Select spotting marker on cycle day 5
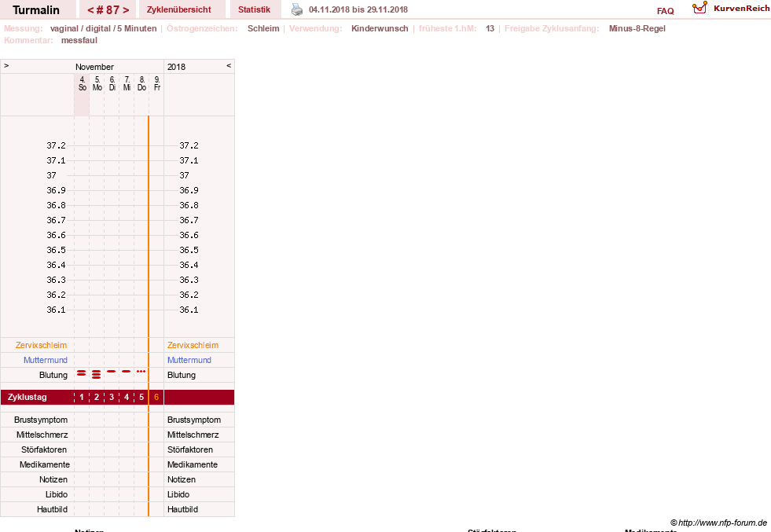771x532 pixels. (141, 371)
